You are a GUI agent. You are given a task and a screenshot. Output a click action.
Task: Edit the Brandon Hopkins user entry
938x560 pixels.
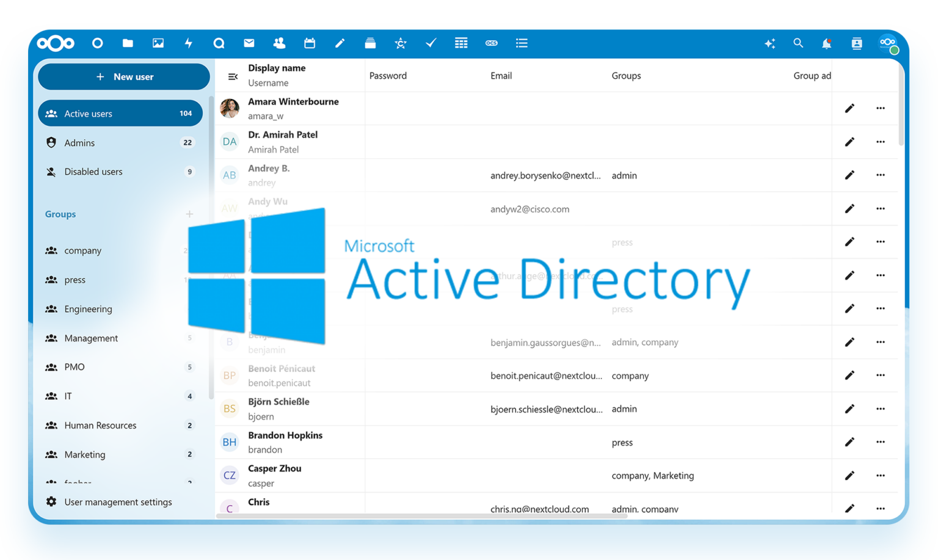(x=849, y=442)
